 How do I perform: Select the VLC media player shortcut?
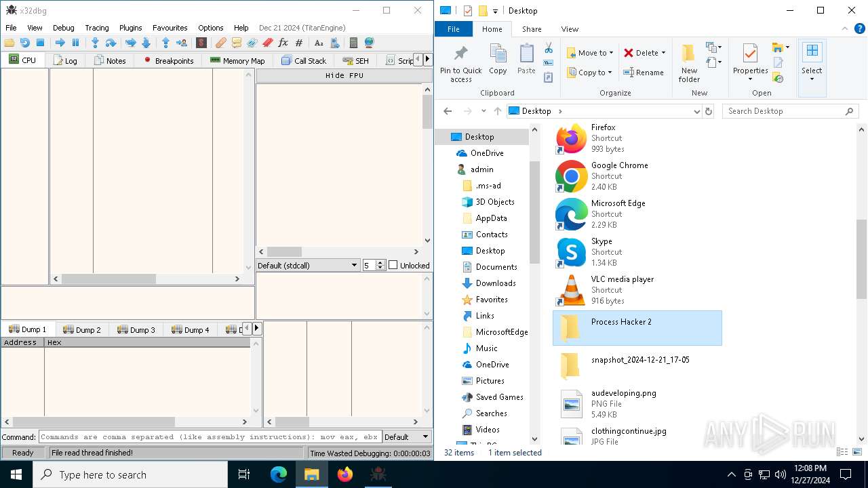(x=637, y=290)
